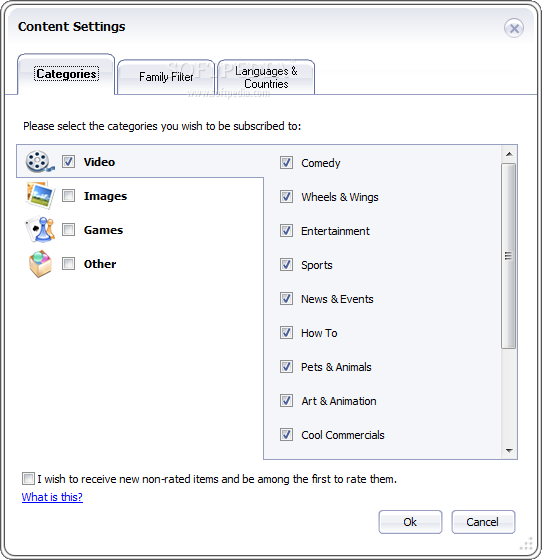
Task: Click the Images photo icon
Action: coord(40,195)
